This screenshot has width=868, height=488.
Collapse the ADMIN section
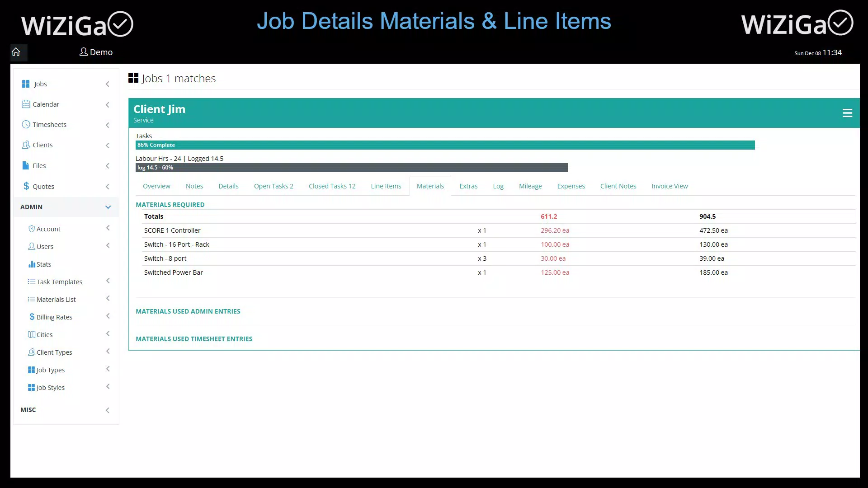click(66, 207)
